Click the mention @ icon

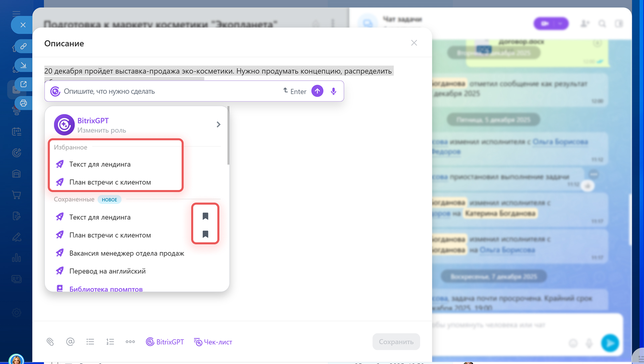click(70, 342)
